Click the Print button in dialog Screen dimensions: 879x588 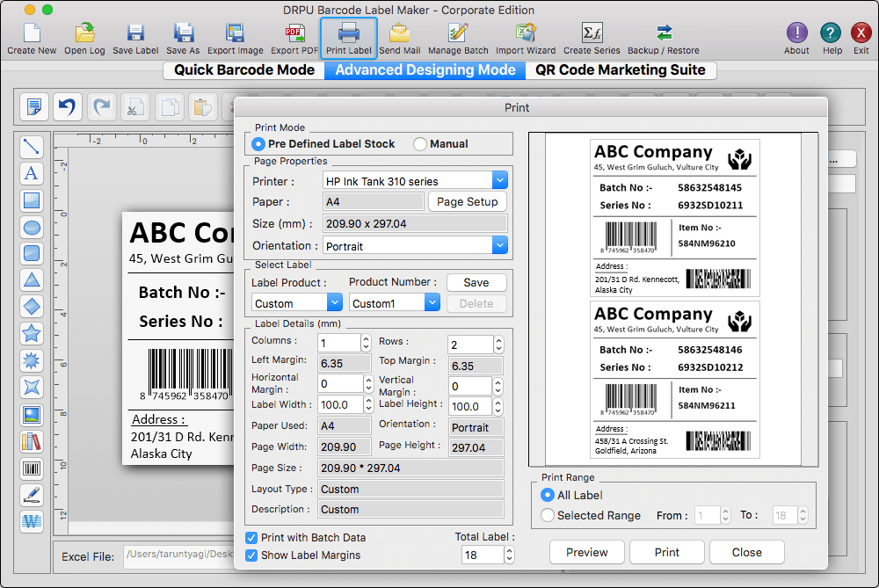pos(667,552)
